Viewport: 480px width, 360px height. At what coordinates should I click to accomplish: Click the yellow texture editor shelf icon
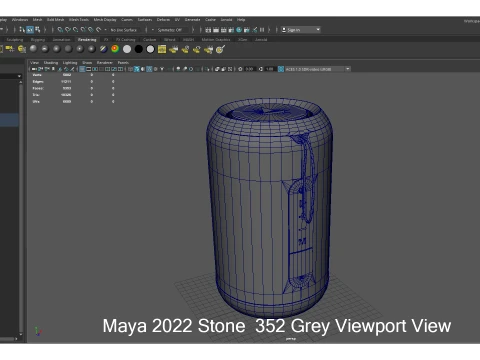pyautogui.click(x=162, y=49)
